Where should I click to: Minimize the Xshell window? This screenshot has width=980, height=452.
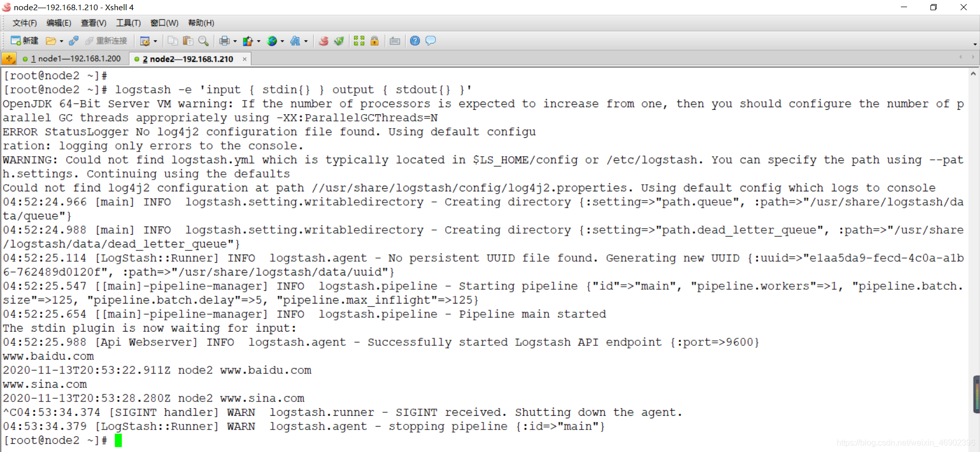904,7
